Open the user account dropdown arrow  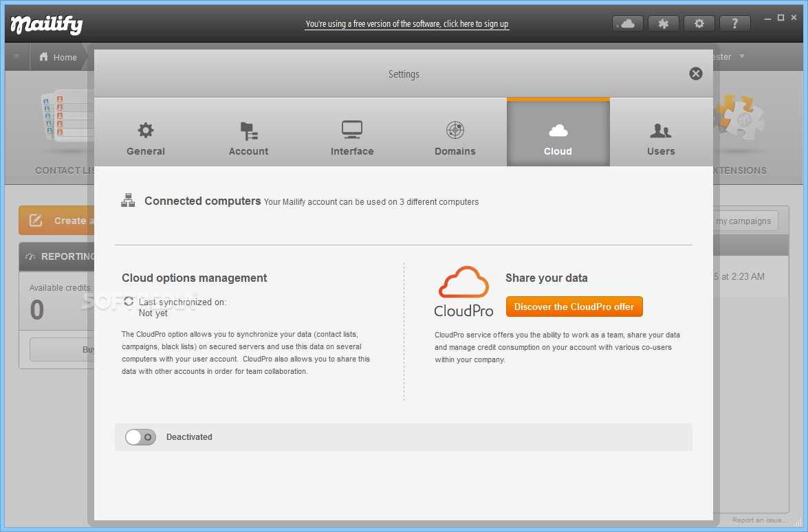[x=742, y=56]
